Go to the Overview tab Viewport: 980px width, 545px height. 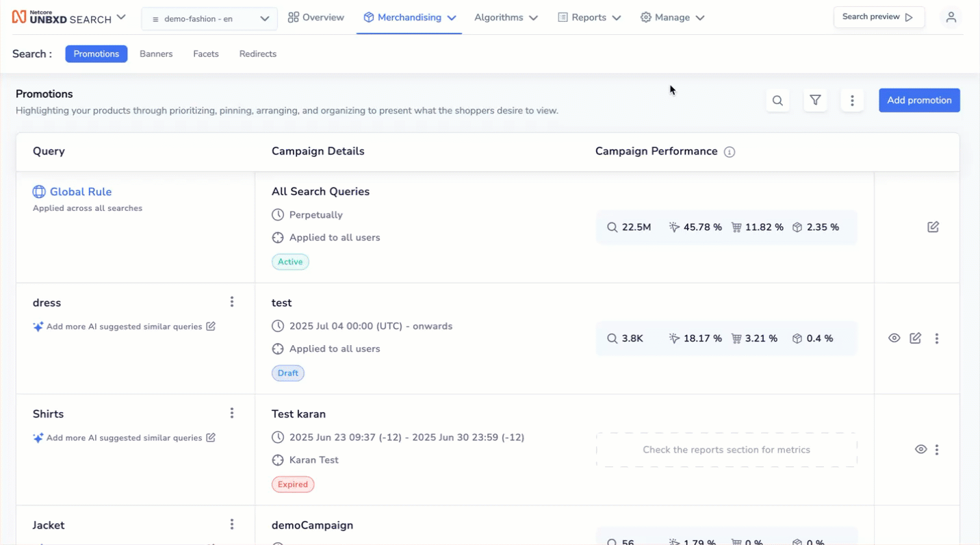316,17
